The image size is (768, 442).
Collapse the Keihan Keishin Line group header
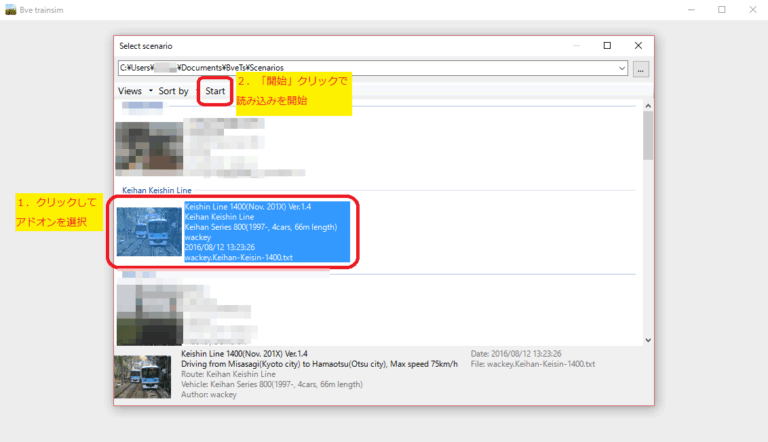tap(157, 188)
